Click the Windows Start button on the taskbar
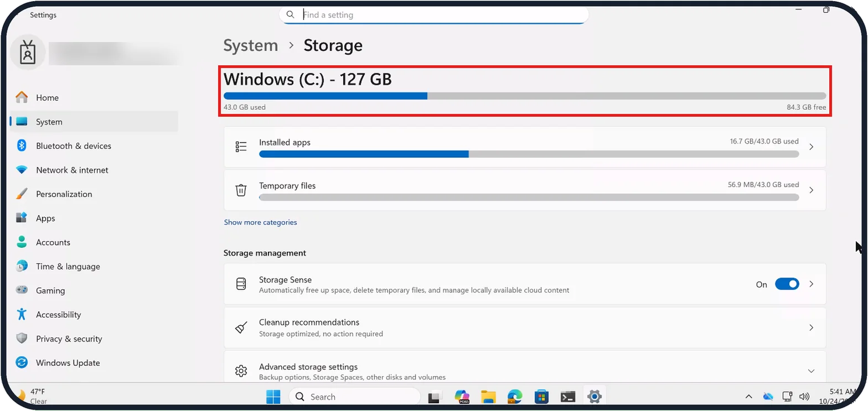868x411 pixels. (x=273, y=397)
